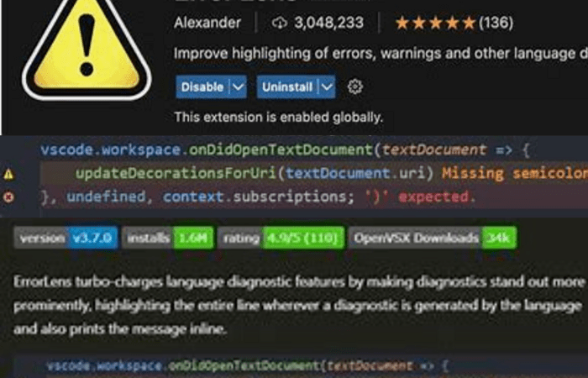Expand the dropdown arrow beside Uninstall
This screenshot has height=378, width=588.
[327, 87]
